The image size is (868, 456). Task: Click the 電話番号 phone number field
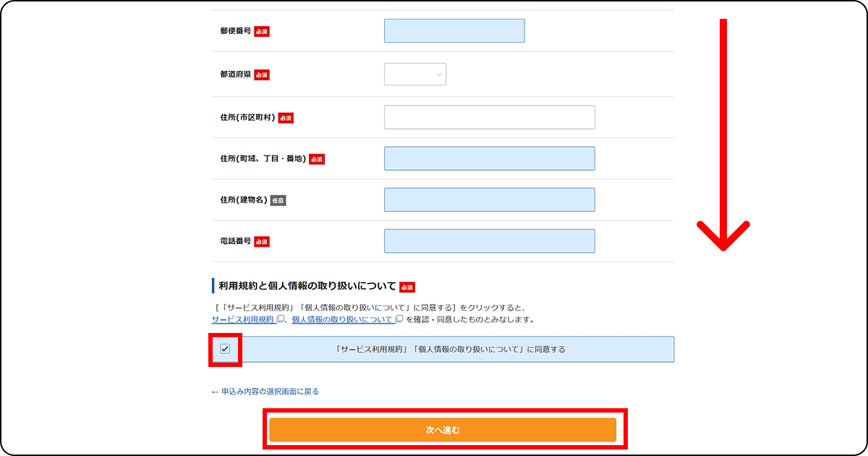[x=490, y=241]
